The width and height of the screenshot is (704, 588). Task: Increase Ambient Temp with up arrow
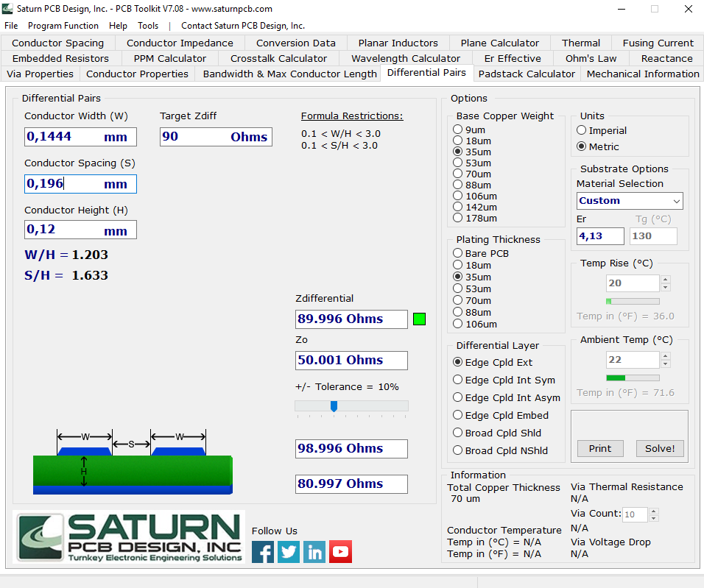pos(666,355)
